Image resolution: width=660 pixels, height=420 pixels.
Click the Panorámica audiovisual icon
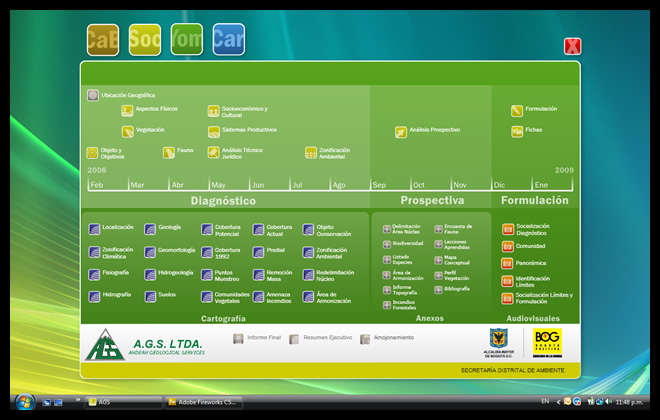click(x=508, y=264)
